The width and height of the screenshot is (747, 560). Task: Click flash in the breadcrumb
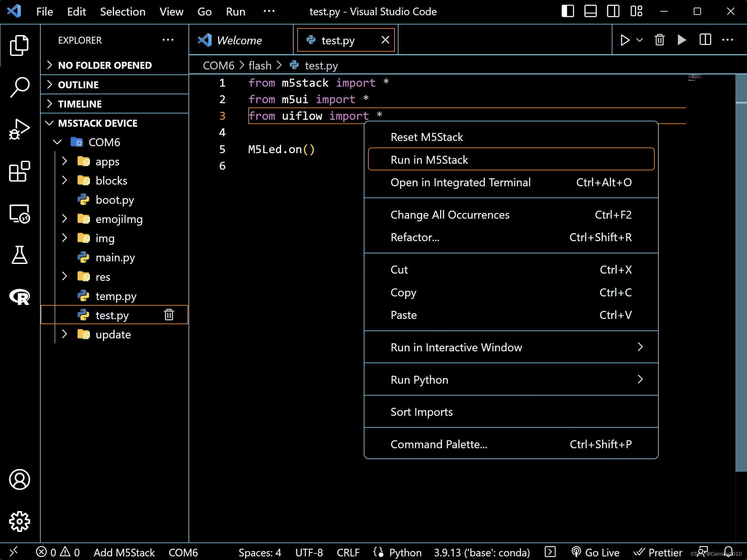260,65
